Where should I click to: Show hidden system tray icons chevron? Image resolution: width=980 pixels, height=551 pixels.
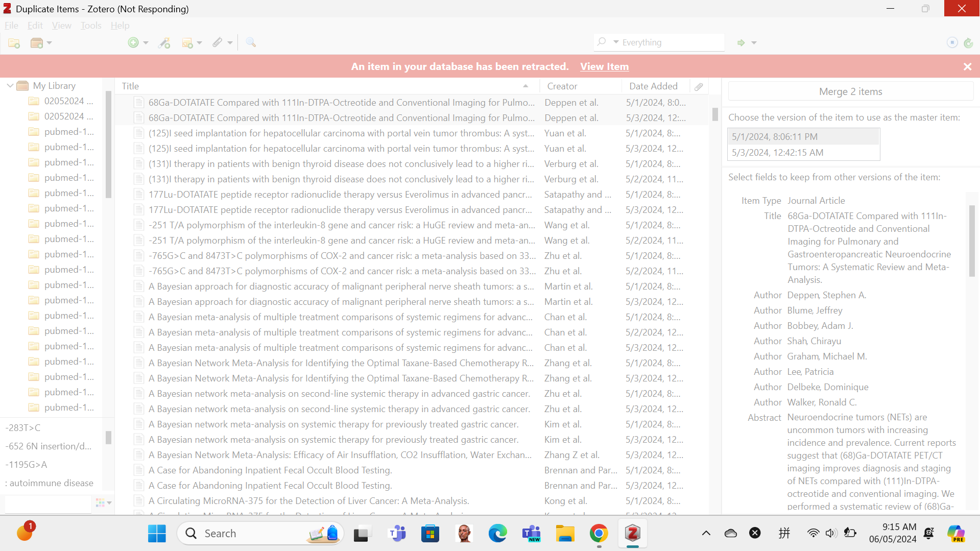click(706, 534)
